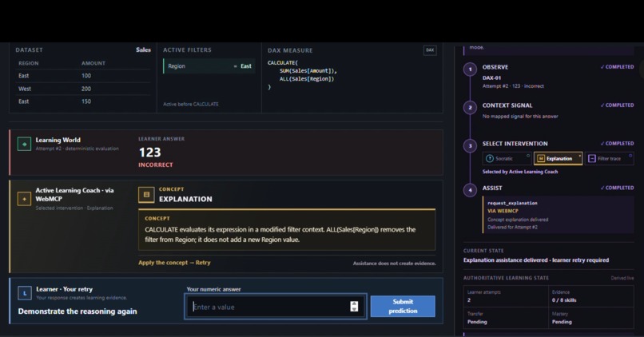
Task: Click the Region = East active filter chip
Action: point(209,66)
